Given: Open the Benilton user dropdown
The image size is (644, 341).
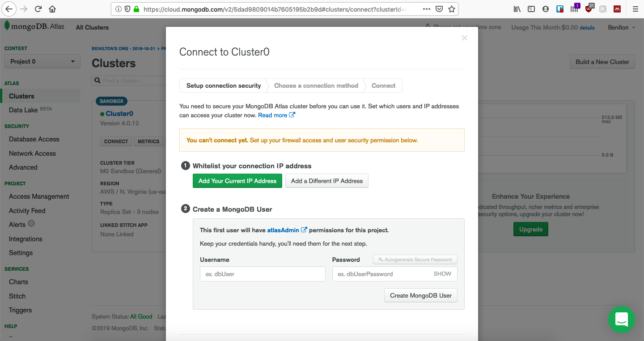Looking at the screenshot, I should tap(621, 27).
